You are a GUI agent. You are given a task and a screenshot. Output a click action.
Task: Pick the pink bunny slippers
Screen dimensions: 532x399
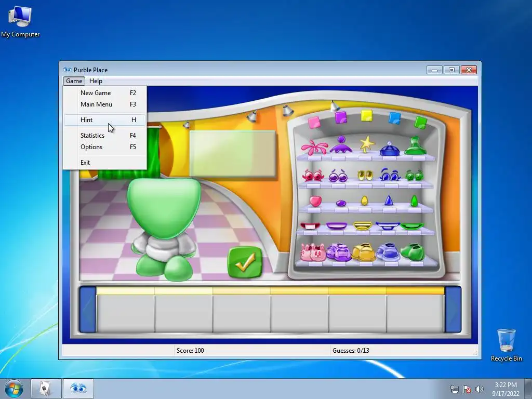313,252
